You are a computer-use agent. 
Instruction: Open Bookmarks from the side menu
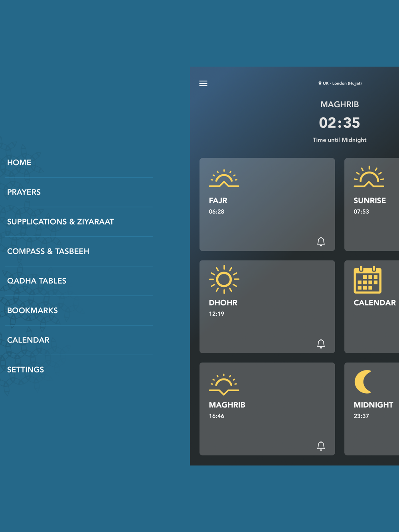(x=79, y=310)
